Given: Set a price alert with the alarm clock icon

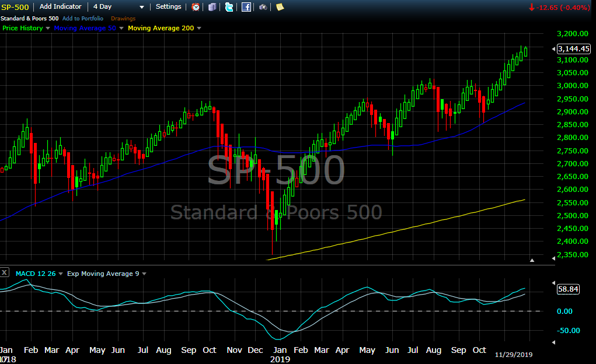Looking at the screenshot, I should [x=196, y=7].
